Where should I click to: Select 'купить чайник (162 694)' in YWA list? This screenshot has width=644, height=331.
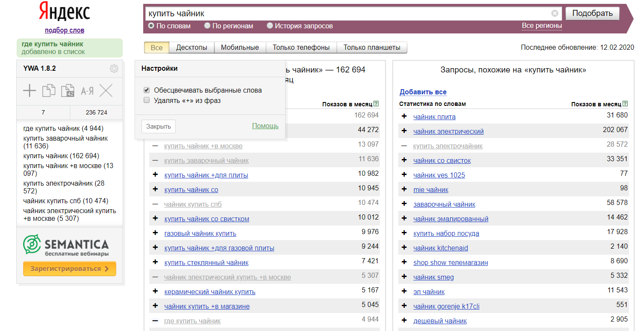61,156
